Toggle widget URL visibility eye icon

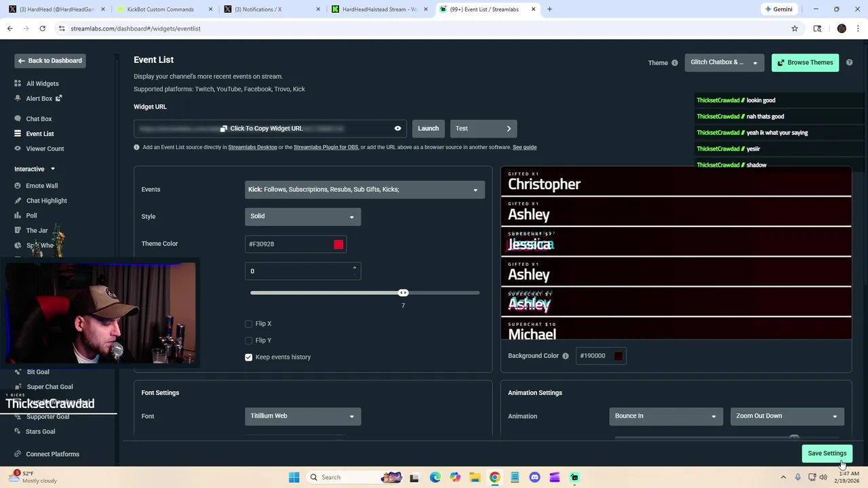coord(397,128)
